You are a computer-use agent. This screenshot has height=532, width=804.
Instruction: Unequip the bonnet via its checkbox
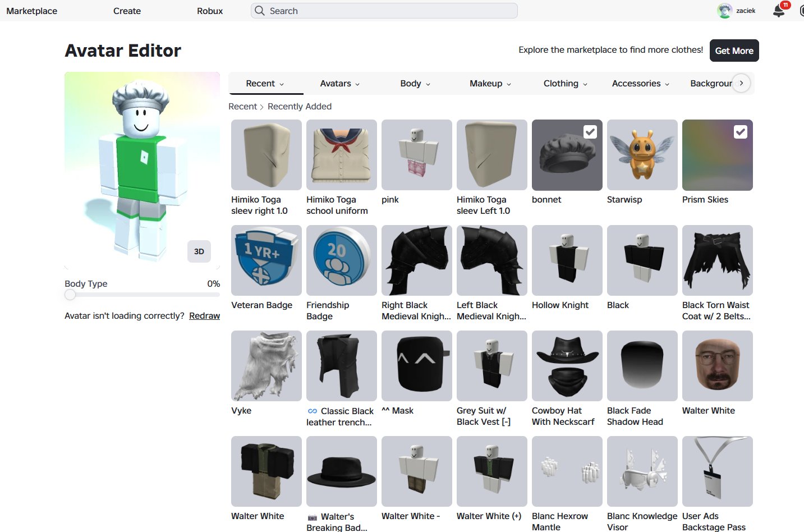[x=590, y=132]
